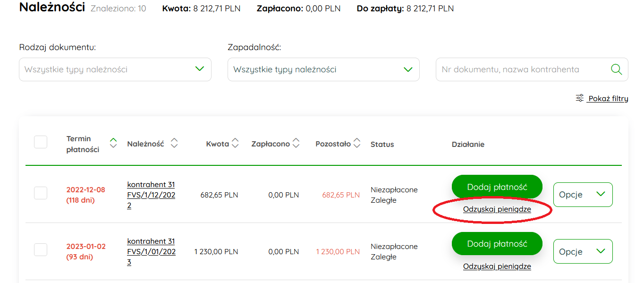Click Niezapłacone Zaległe status in 2023-01-02 row
644x283 pixels.
tap(394, 251)
